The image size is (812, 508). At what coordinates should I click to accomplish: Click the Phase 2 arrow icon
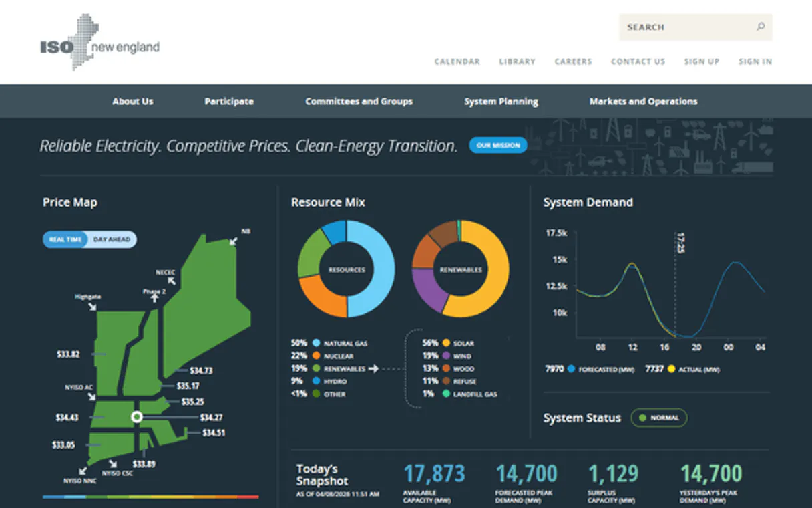pos(154,299)
